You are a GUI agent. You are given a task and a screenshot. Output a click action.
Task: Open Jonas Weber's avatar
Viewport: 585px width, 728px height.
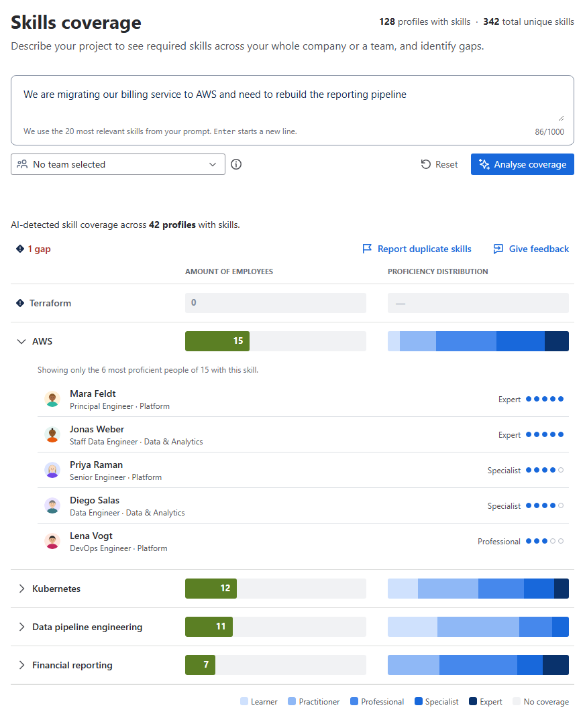pyautogui.click(x=52, y=435)
